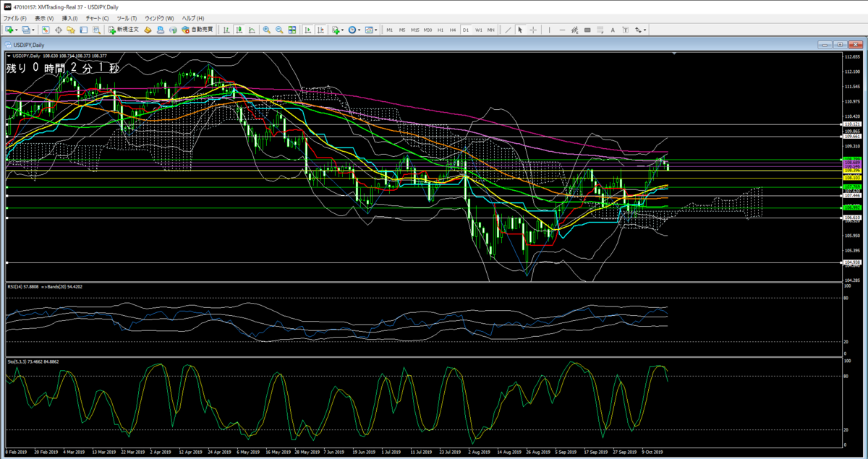Expand the new chart dropdown arrow
Viewport: 868px width, 459px height.
coord(17,30)
